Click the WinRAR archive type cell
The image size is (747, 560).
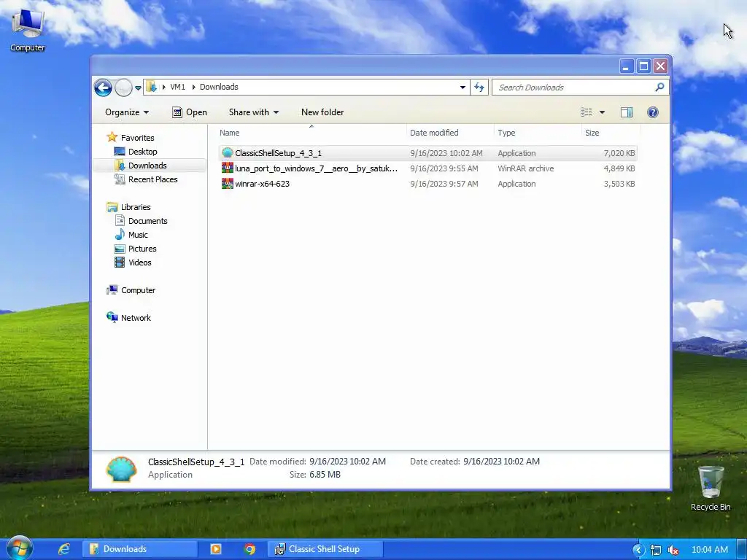[x=525, y=168]
